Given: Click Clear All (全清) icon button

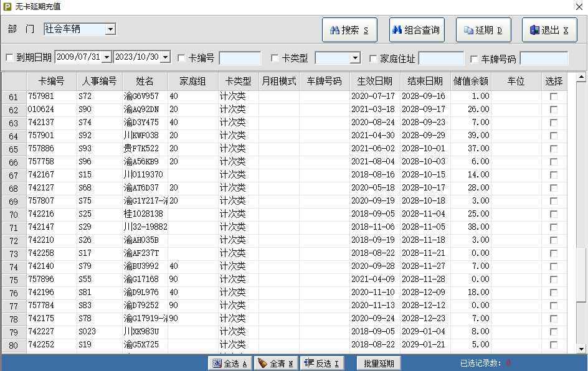Looking at the screenshot, I should pyautogui.click(x=275, y=364).
